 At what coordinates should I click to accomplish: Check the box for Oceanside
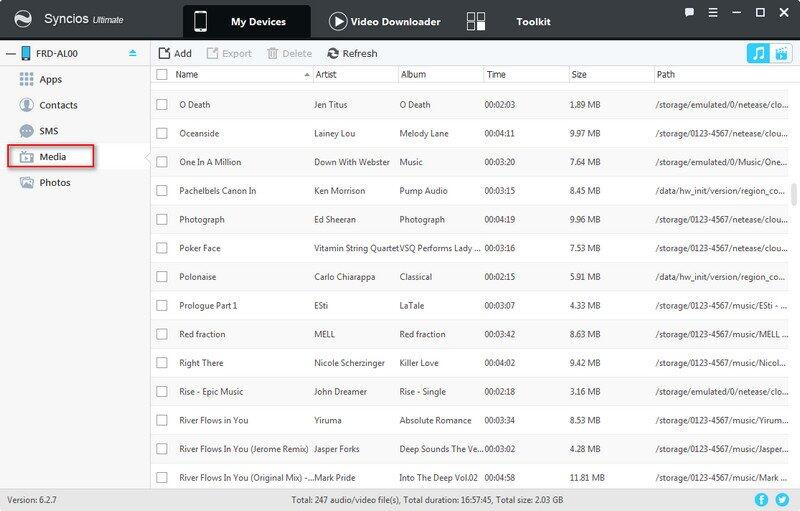click(x=162, y=133)
